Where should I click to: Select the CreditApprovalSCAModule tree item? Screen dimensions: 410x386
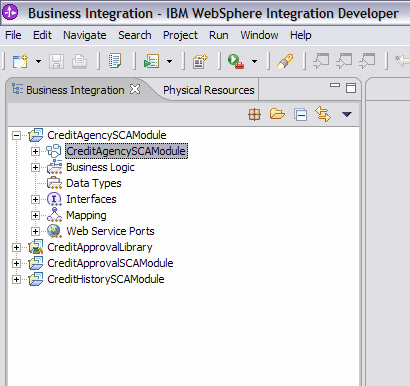pos(110,263)
